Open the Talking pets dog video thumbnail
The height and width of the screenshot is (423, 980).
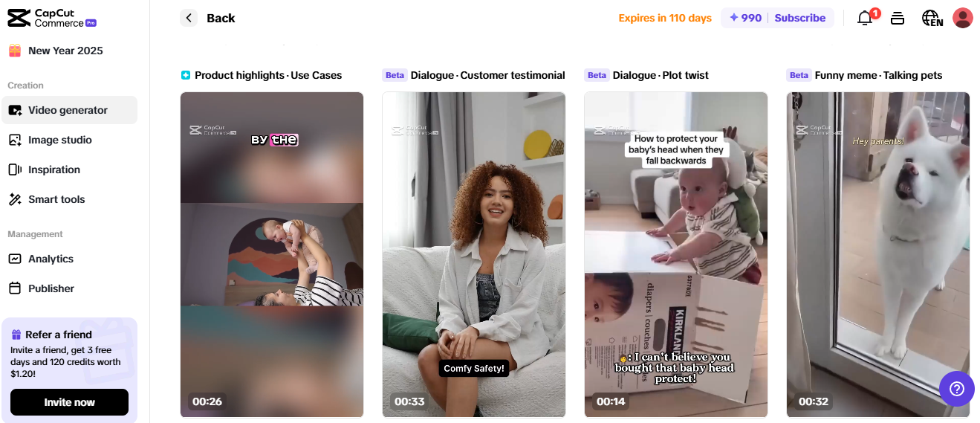pyautogui.click(x=878, y=254)
